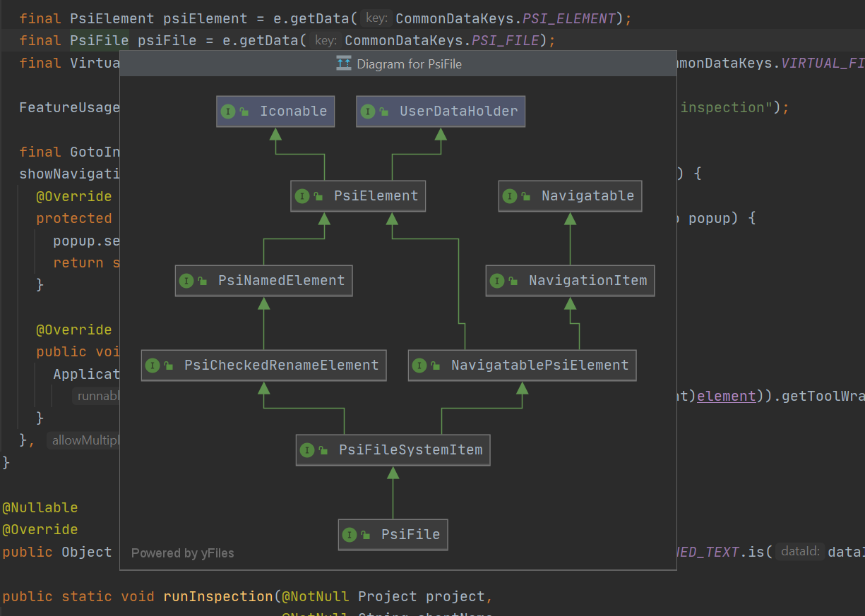The width and height of the screenshot is (865, 616).
Task: Click the interface icon on Navigatable node
Action: (x=510, y=196)
